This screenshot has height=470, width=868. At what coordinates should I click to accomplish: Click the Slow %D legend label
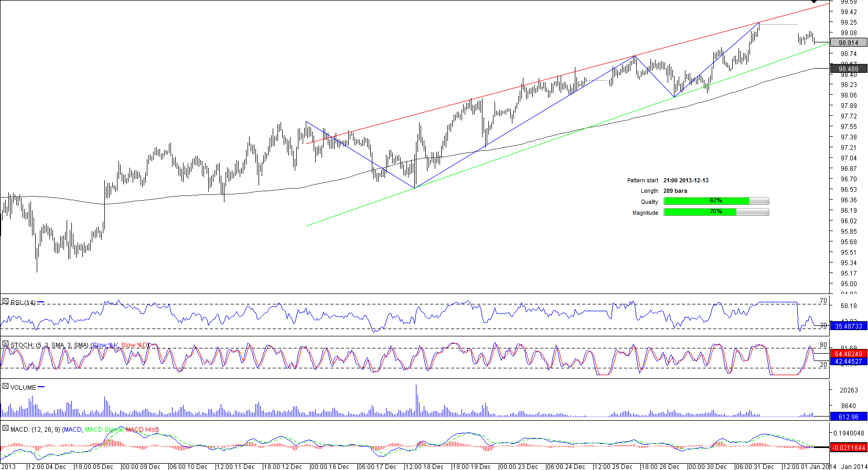[135, 345]
